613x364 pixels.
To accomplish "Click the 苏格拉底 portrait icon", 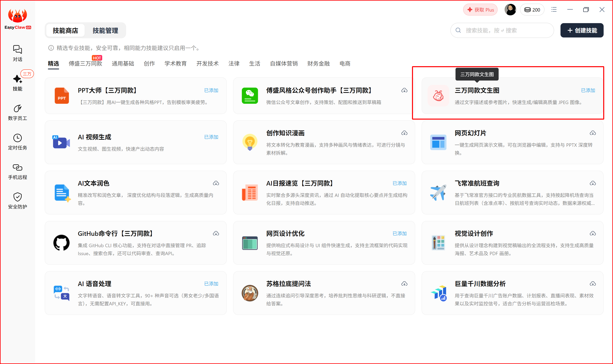I will coord(250,293).
